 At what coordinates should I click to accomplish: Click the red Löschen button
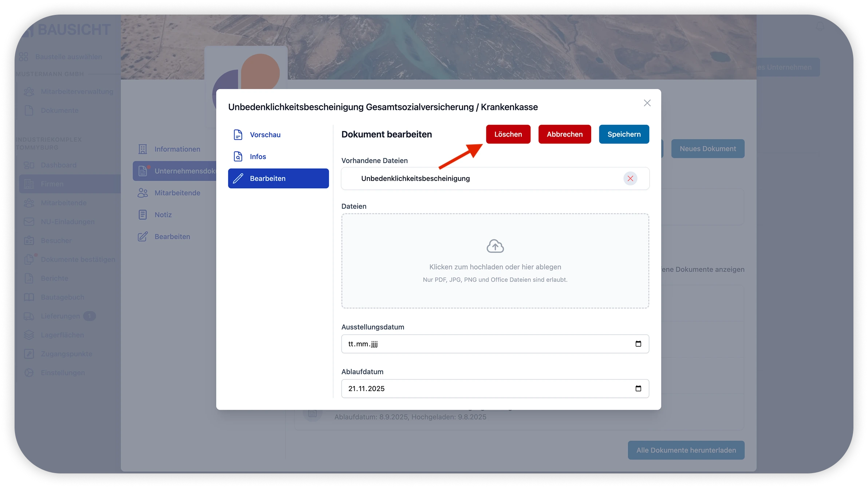coord(508,134)
